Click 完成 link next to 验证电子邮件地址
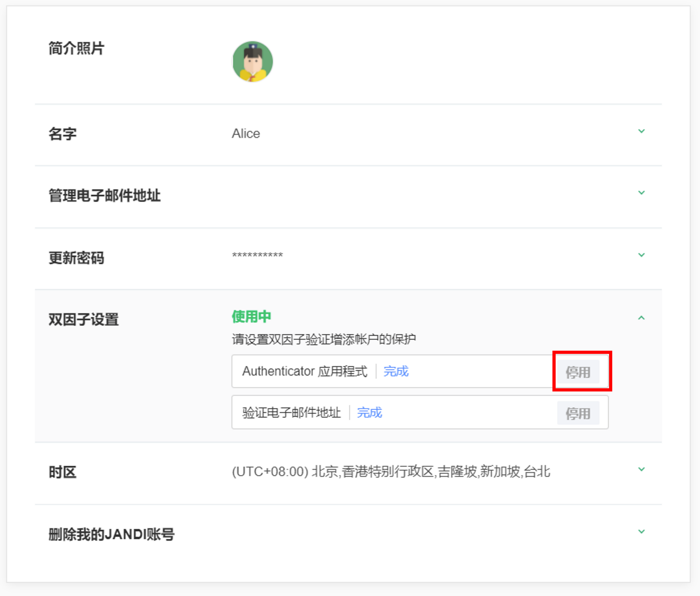 click(369, 413)
